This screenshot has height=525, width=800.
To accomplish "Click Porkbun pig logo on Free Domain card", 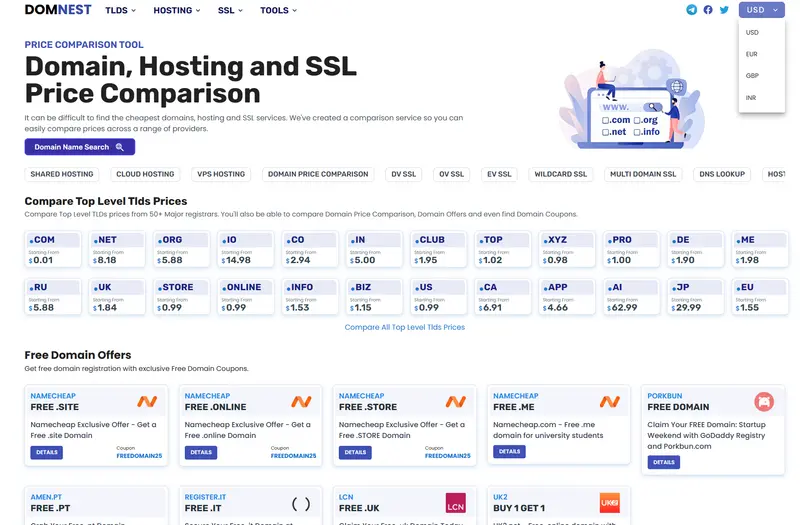I will tap(764, 401).
